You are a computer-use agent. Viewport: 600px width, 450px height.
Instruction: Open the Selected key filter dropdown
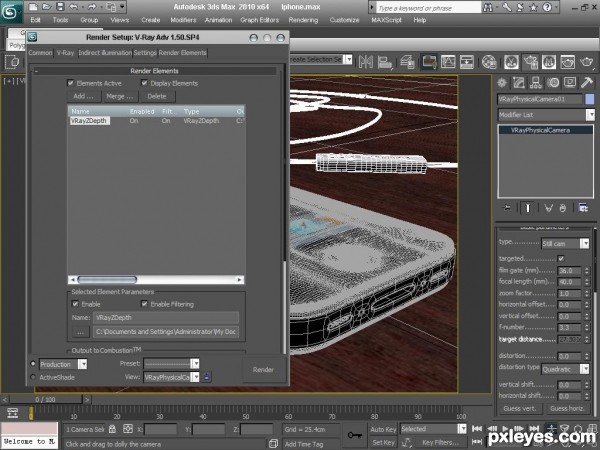(433, 429)
